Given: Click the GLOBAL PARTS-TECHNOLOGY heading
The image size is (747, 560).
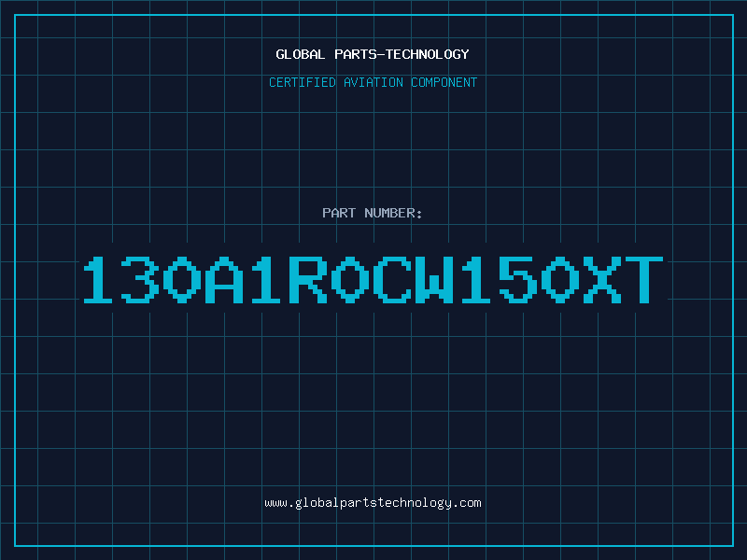Looking at the screenshot, I should click(373, 54).
